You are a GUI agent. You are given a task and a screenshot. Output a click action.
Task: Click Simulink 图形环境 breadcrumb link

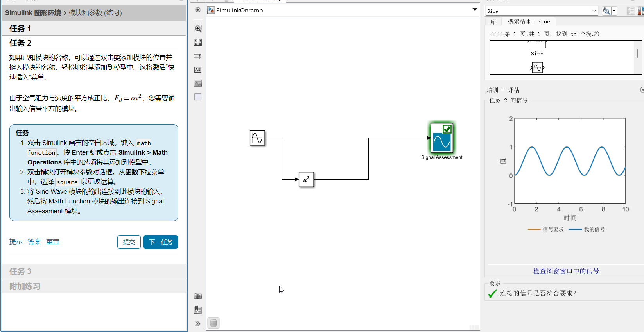(33, 13)
